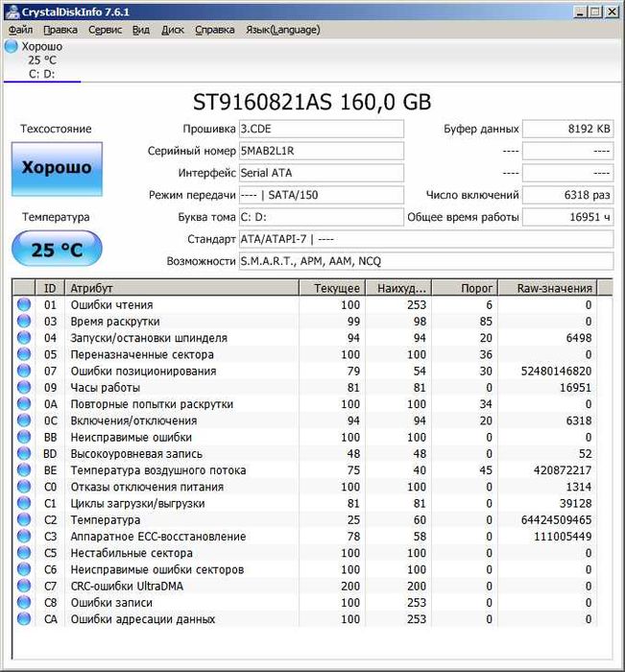This screenshot has width=625, height=672.
Task: Click the Стандарт field ATA/ATAPI-7
Action: (426, 239)
